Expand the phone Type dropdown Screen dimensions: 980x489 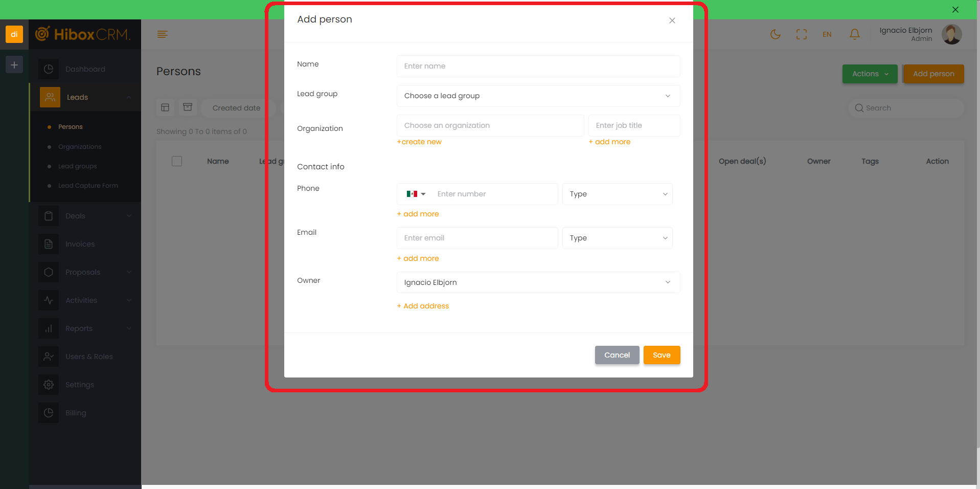617,194
